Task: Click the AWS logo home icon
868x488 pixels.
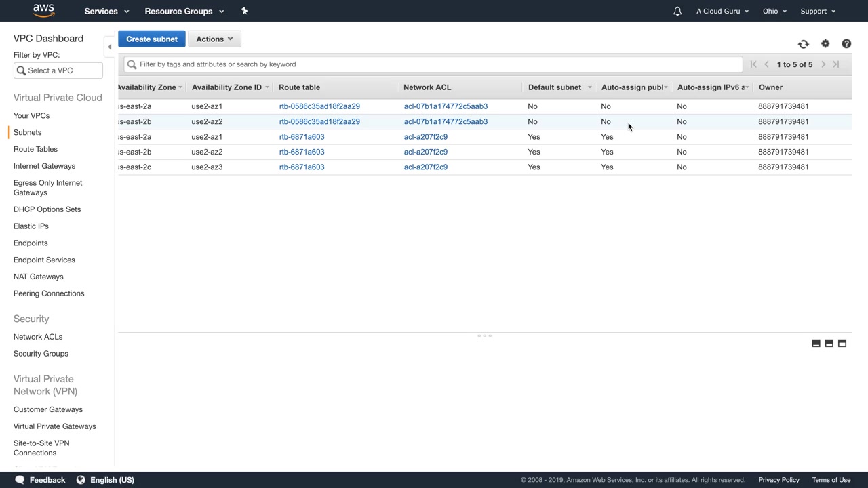Action: pos(43,10)
